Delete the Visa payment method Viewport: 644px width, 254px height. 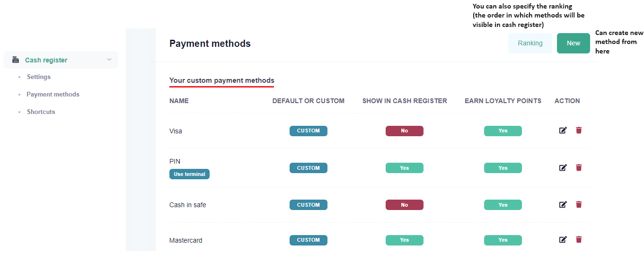pyautogui.click(x=579, y=130)
